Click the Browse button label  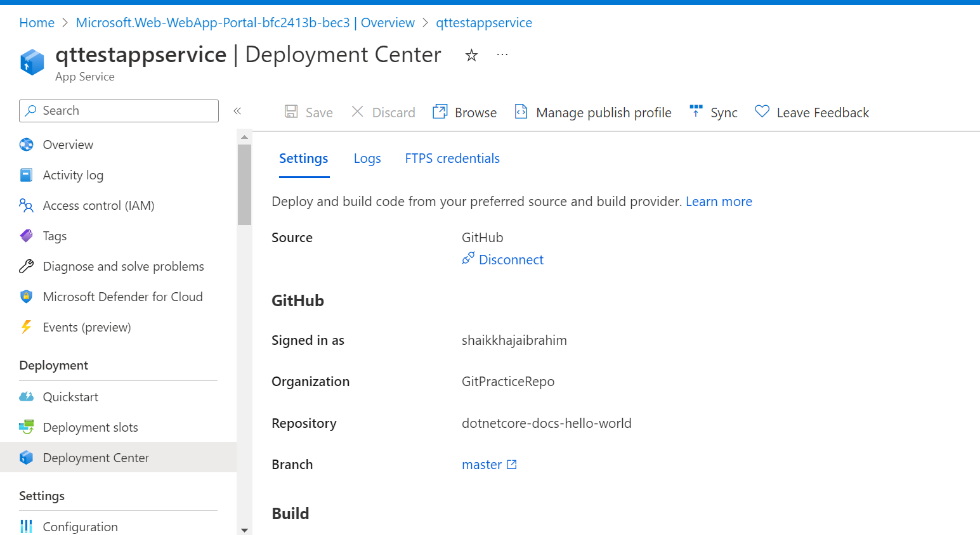tap(476, 113)
